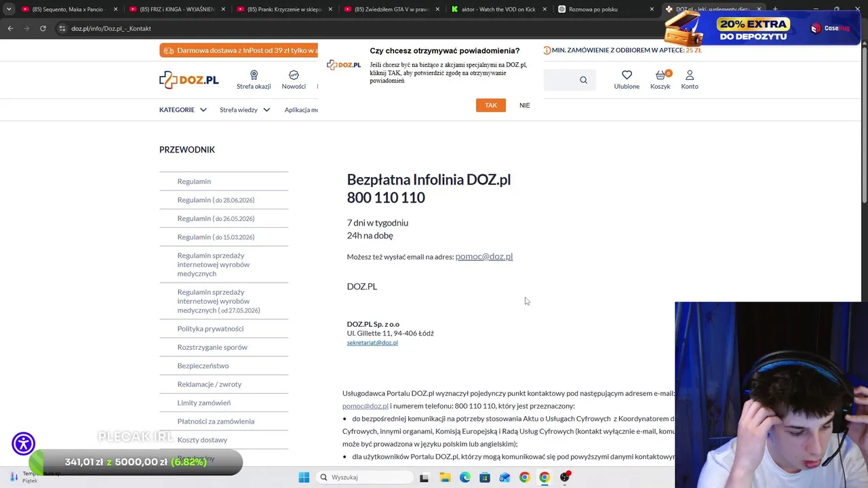
Task: Open the Aplikacja mobilna menu link
Action: click(x=301, y=110)
